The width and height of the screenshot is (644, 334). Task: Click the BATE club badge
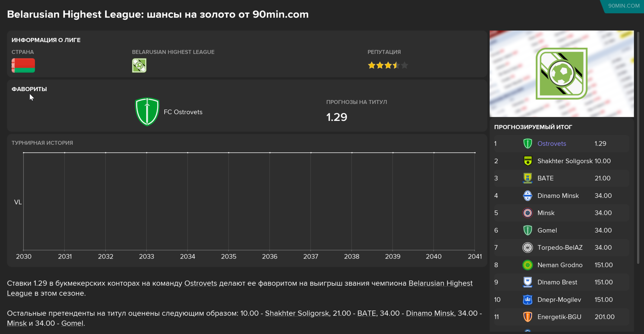click(528, 178)
